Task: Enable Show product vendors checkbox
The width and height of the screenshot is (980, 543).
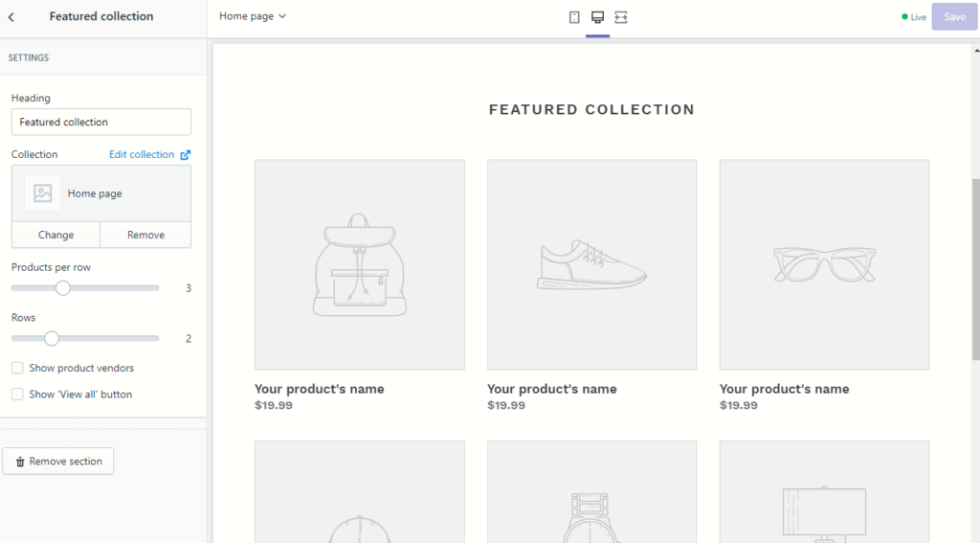Action: 17,368
